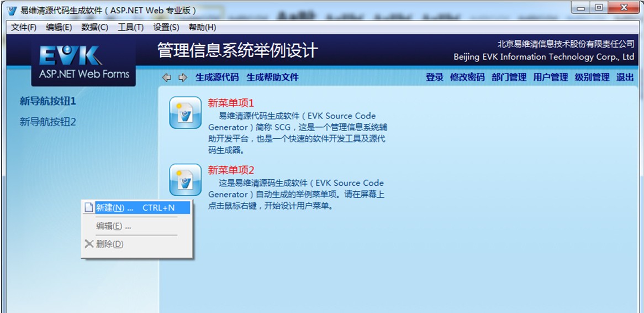Open the 设置(S) menu

[x=166, y=27]
